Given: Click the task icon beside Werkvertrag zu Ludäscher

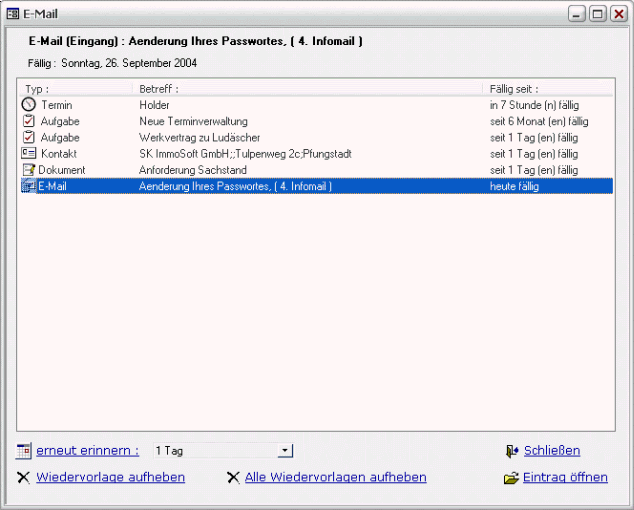Looking at the screenshot, I should point(28,137).
